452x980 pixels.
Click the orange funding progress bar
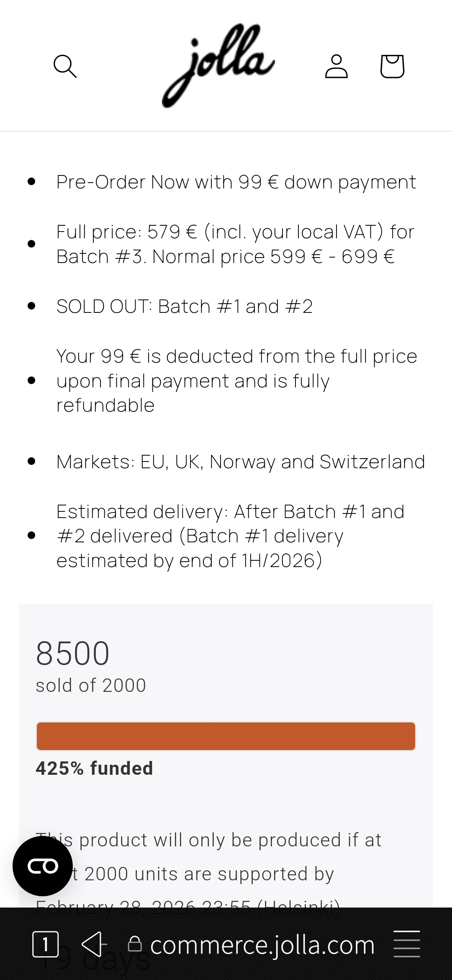point(226,736)
